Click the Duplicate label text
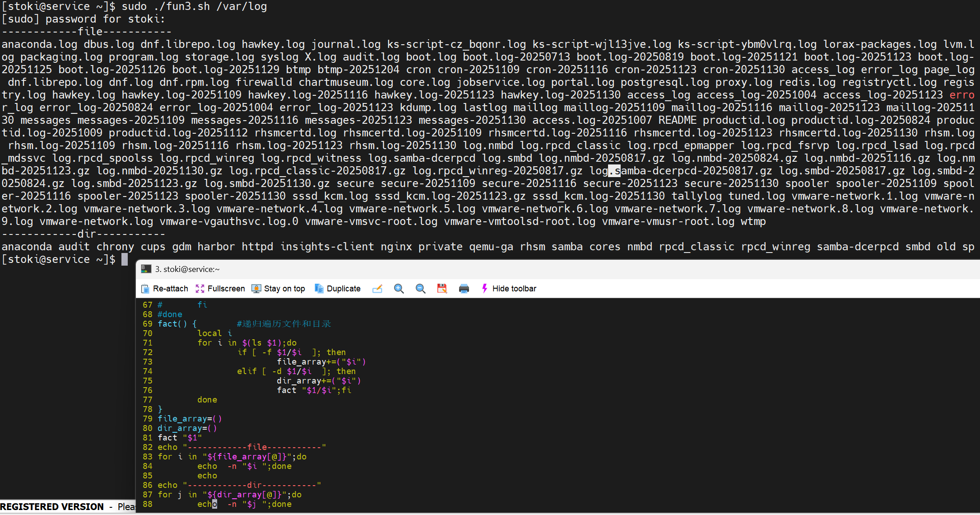Screen dimensions: 980x515 344,289
